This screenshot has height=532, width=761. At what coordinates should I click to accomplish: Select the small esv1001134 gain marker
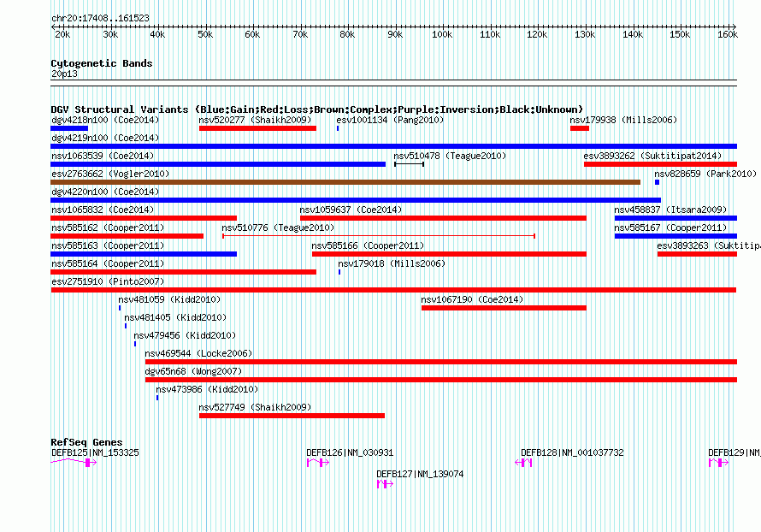point(337,128)
